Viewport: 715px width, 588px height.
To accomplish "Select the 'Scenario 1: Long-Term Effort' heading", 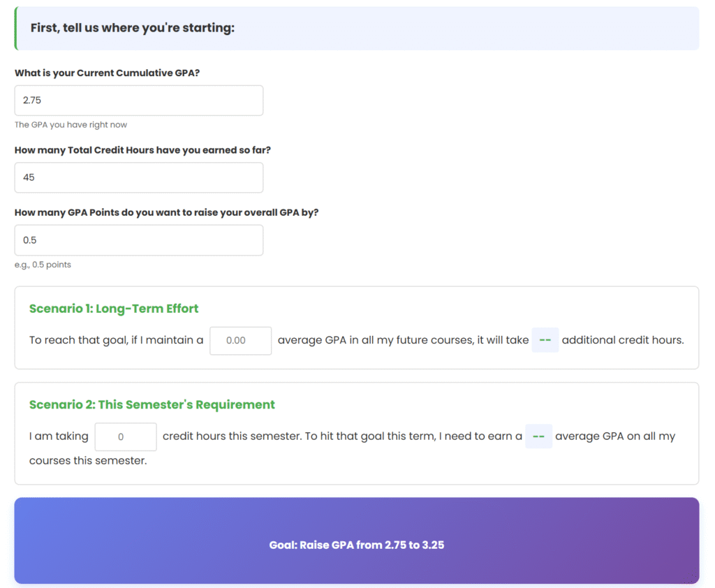I will click(114, 309).
